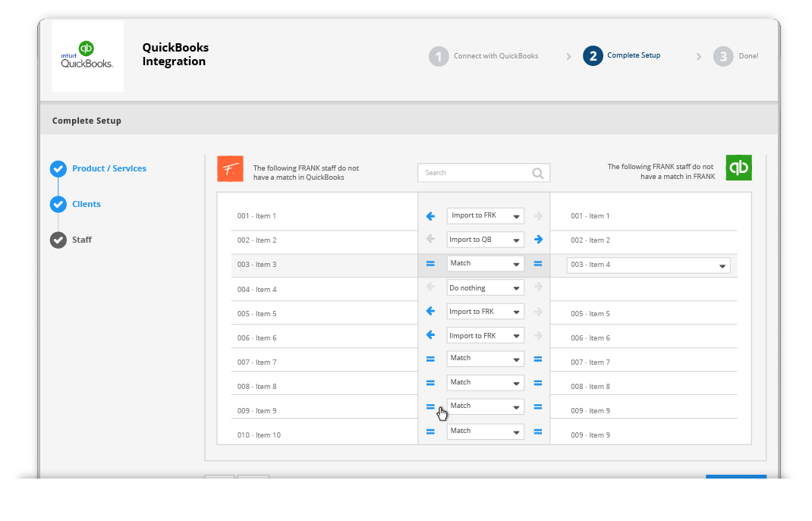Screen dimensions: 812x521
Task: Go to the Staff setup step
Action: click(82, 240)
